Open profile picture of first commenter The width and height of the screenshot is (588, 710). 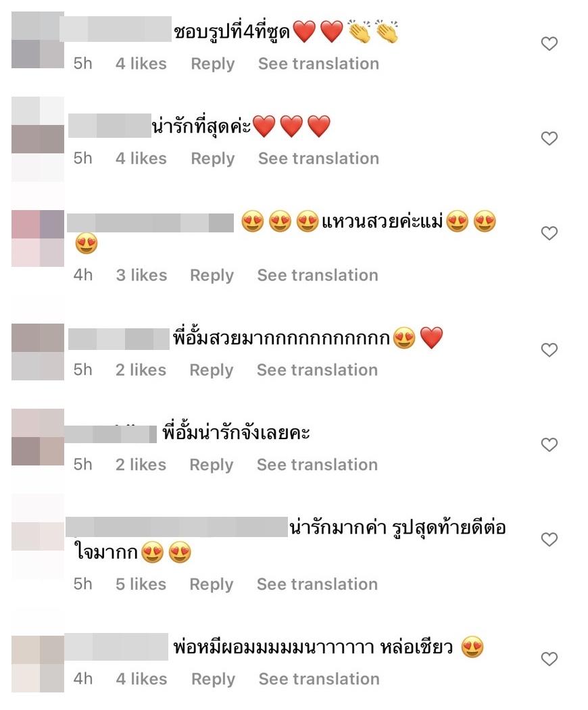[x=38, y=40]
